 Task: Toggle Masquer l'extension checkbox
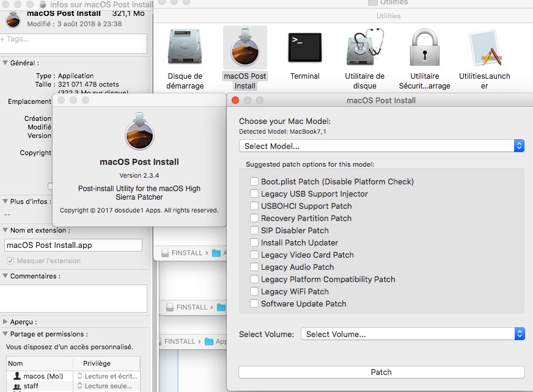point(10,261)
